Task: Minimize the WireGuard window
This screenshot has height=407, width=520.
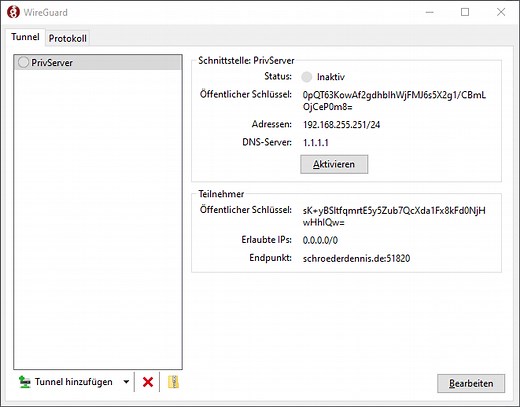Action: click(x=430, y=12)
